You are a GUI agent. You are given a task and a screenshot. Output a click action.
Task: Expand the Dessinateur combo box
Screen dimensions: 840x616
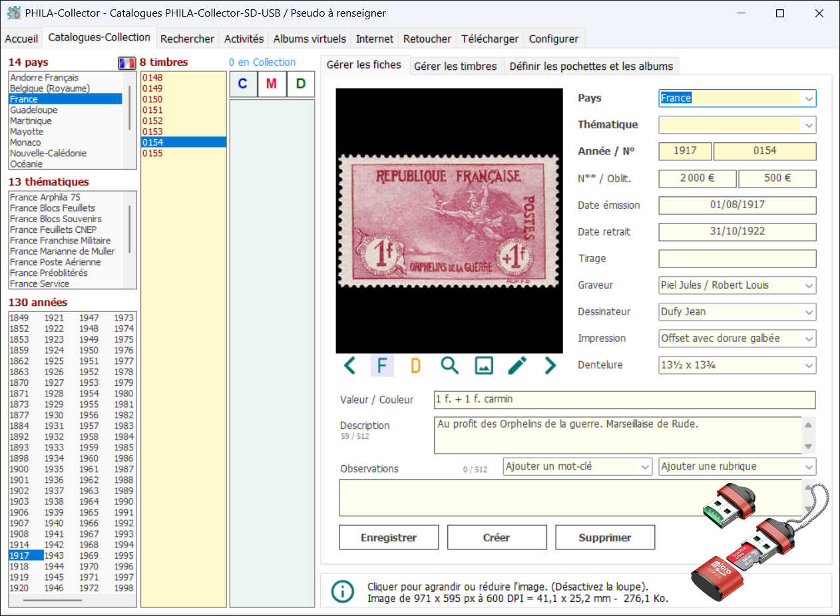point(809,312)
